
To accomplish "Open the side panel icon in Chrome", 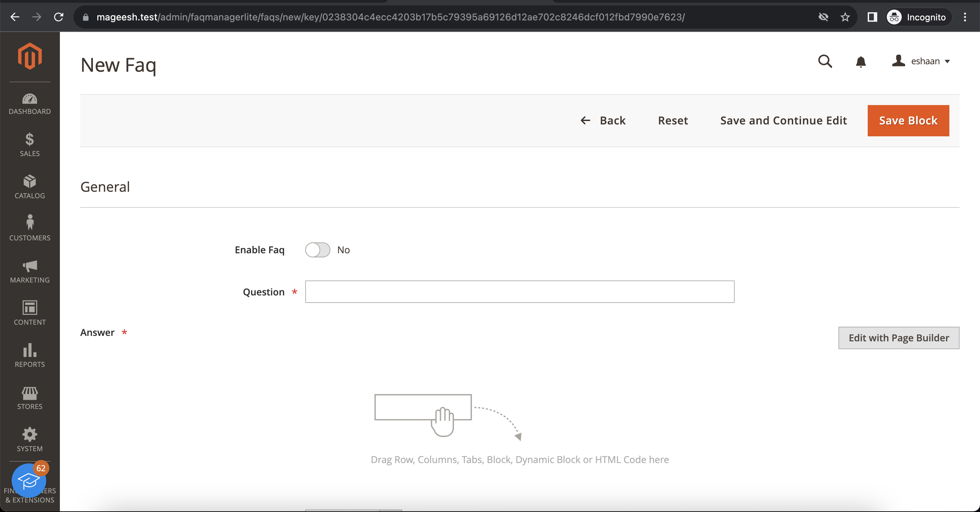I will (872, 17).
